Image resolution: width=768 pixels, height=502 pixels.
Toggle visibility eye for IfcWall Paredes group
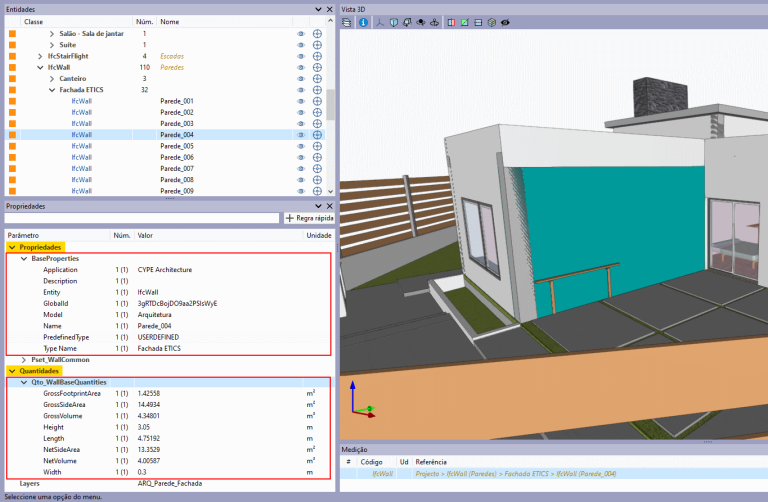pyautogui.click(x=301, y=67)
